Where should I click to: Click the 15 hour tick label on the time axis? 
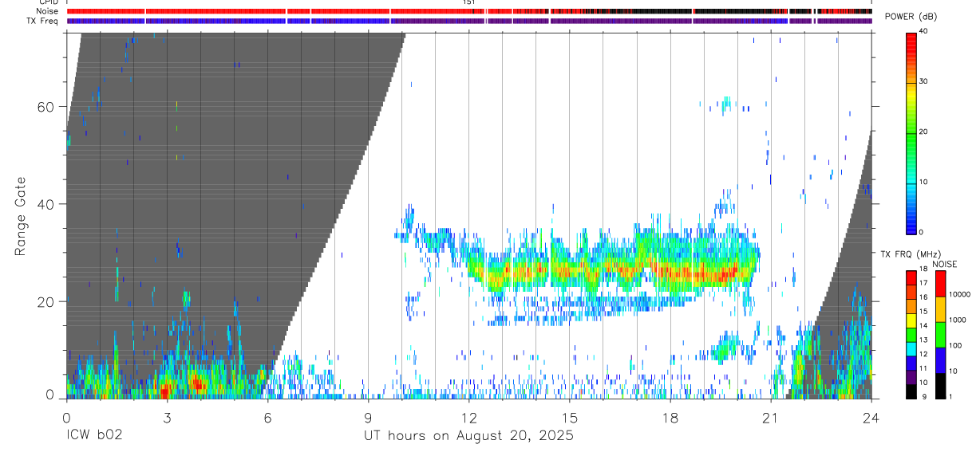tap(570, 418)
